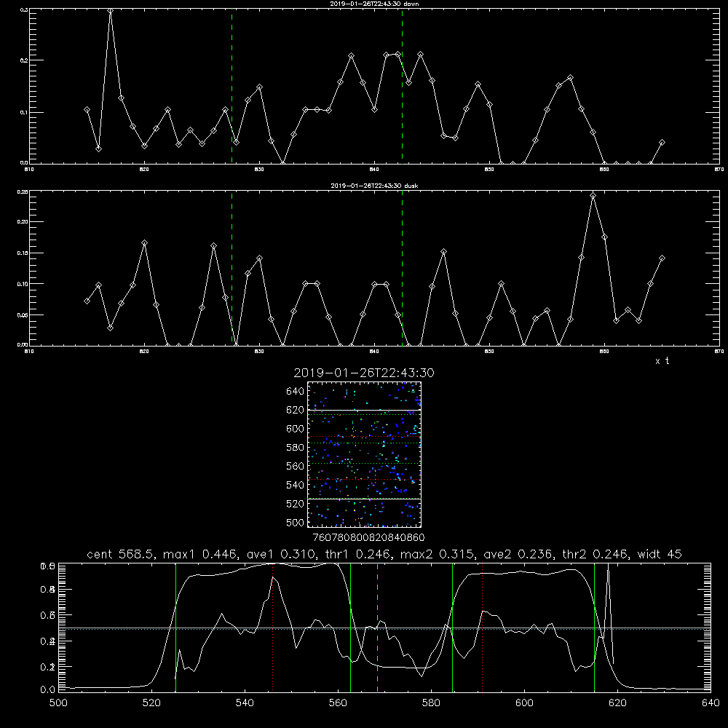Viewport: 728px width, 728px height.
Task: Click the horizontal dotted threshold line in bottom plot
Action: pos(384,629)
